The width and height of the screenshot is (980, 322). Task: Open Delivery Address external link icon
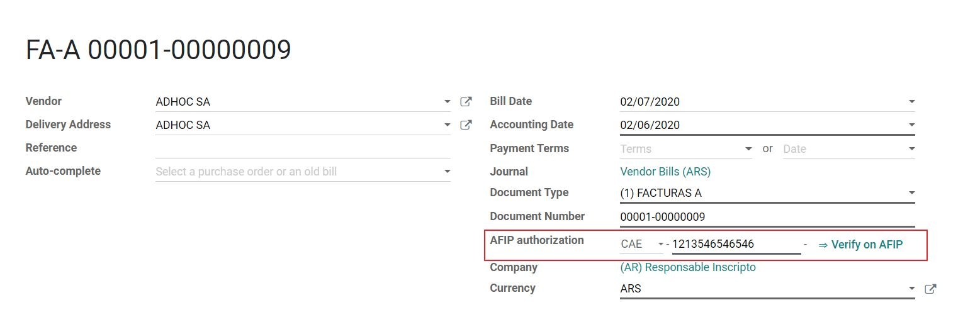(466, 125)
